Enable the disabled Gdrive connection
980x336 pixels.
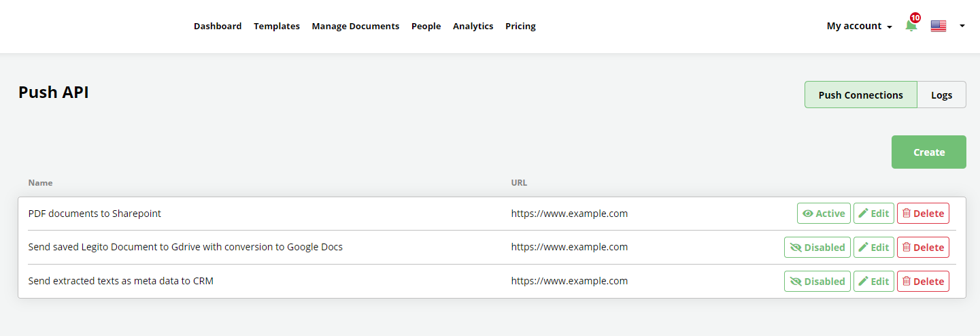[817, 248]
